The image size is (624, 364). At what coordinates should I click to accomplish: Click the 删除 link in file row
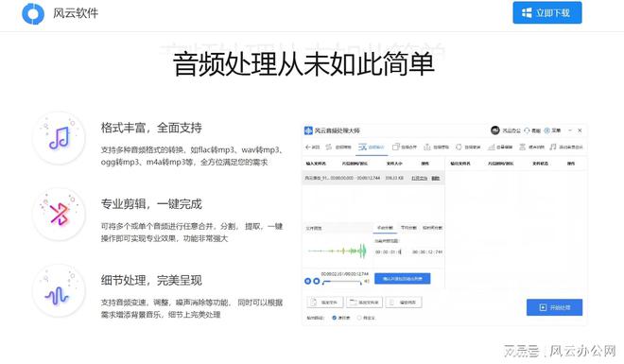coord(436,179)
